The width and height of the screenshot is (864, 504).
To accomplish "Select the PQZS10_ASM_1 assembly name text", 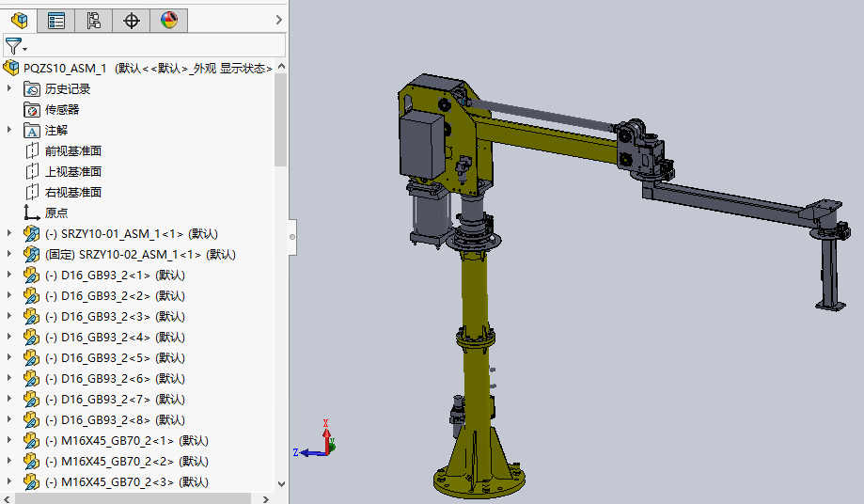I will (x=65, y=69).
